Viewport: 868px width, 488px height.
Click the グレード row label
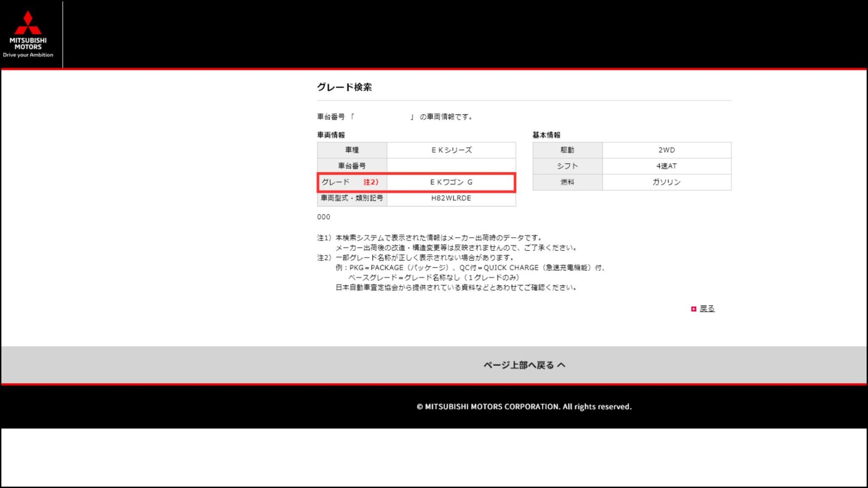(335, 182)
